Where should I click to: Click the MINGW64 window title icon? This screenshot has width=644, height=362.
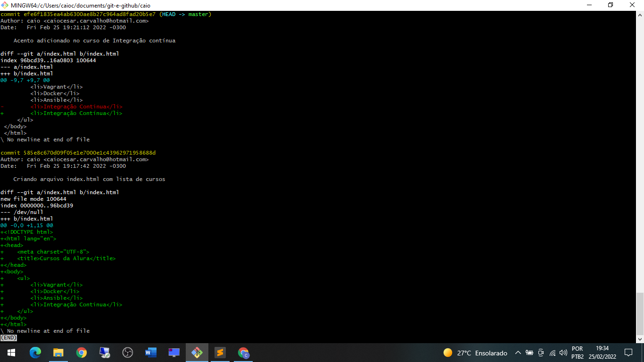click(5, 5)
